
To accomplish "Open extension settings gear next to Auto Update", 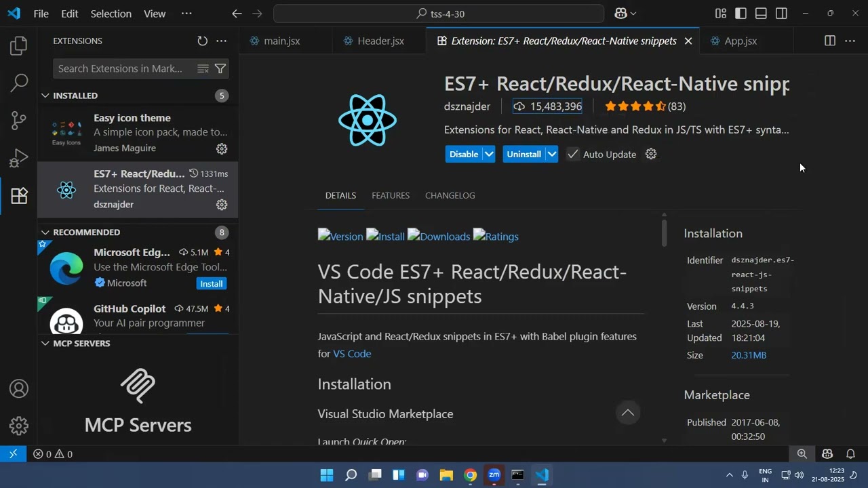I will coord(651,155).
